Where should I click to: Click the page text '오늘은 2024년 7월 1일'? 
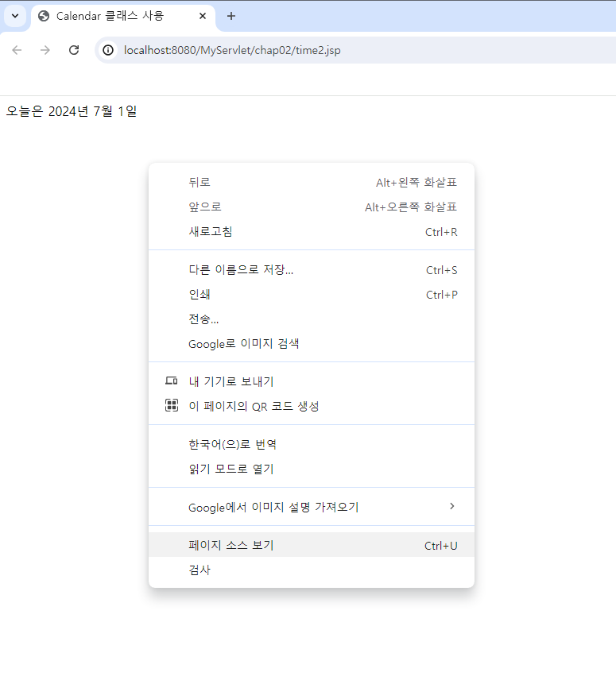(72, 111)
